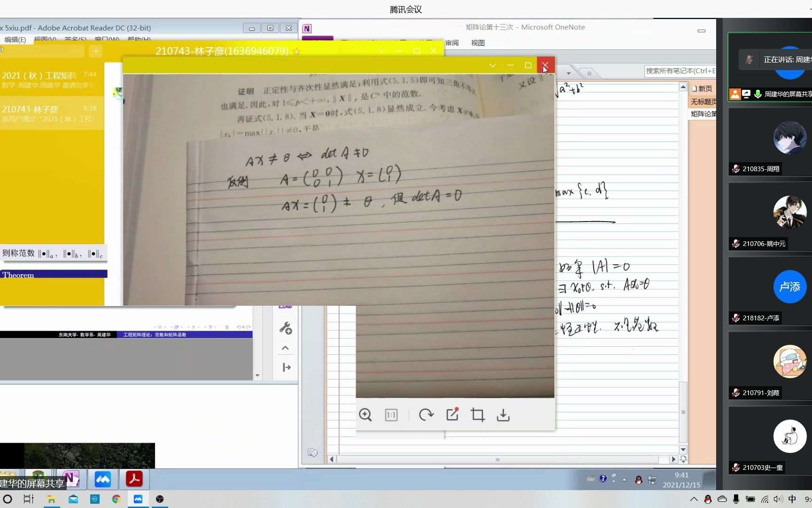
Task: Click plus button in QQ chat list
Action: [96, 51]
